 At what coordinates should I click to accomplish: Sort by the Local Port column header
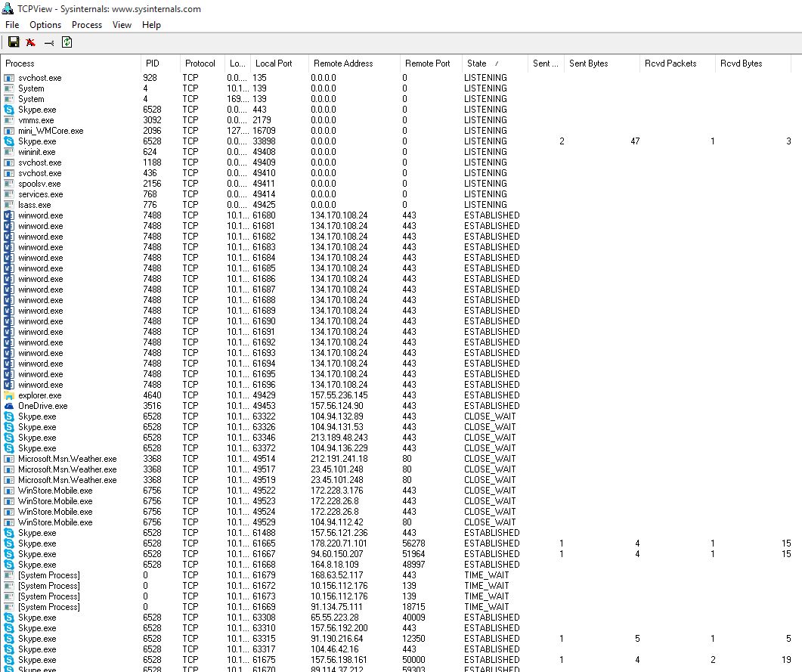point(279,63)
